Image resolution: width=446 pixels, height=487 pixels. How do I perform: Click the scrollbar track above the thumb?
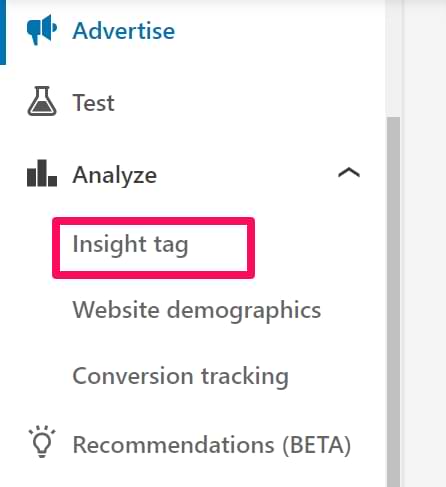pos(393,58)
